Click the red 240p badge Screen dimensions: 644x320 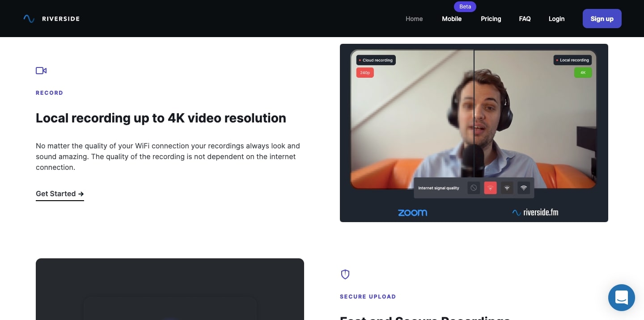point(365,72)
